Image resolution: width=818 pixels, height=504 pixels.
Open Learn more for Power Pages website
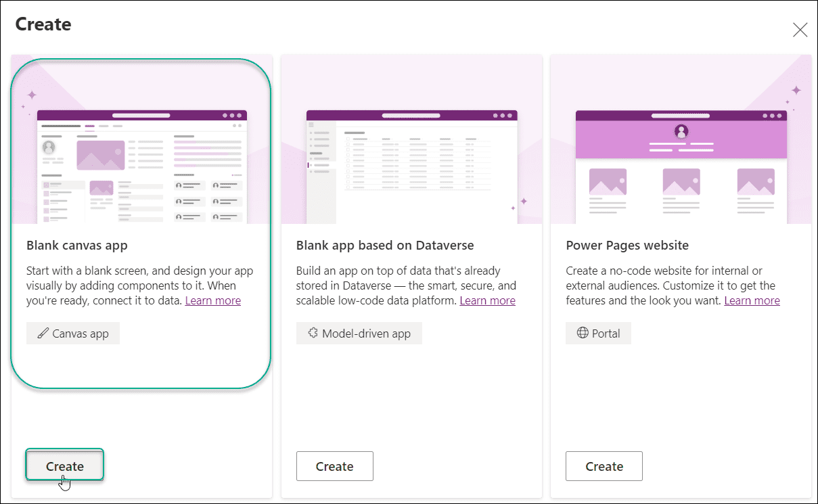(752, 300)
